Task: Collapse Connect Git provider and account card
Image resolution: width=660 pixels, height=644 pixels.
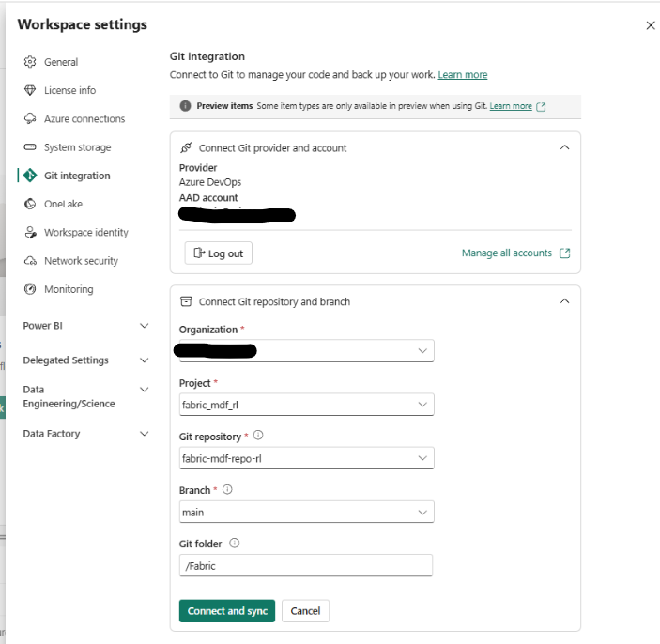Action: 565,147
